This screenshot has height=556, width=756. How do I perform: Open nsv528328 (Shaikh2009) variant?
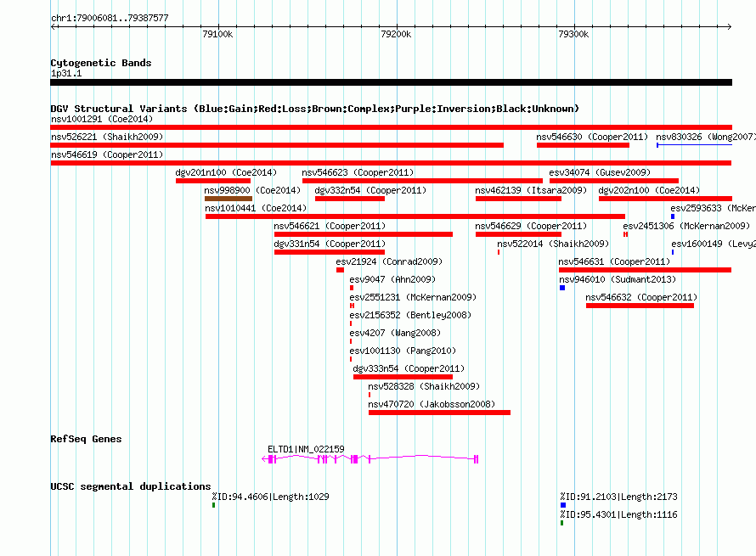370,395
